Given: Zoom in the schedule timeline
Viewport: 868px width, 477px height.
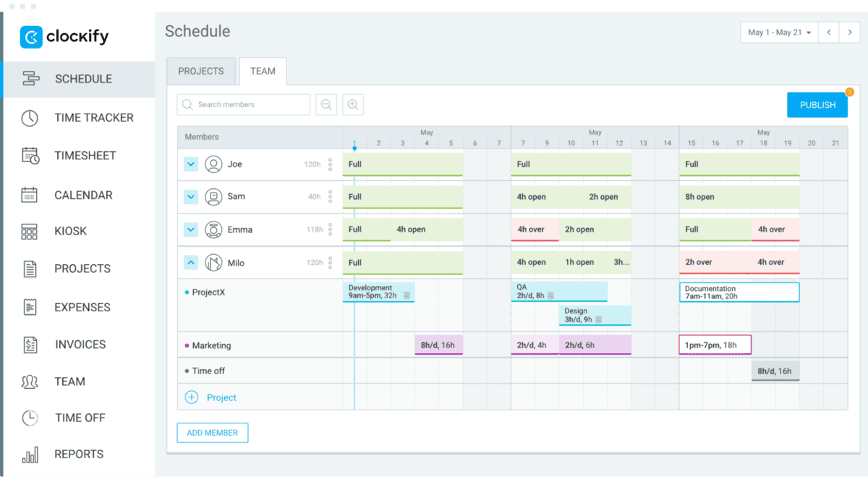Looking at the screenshot, I should point(353,105).
